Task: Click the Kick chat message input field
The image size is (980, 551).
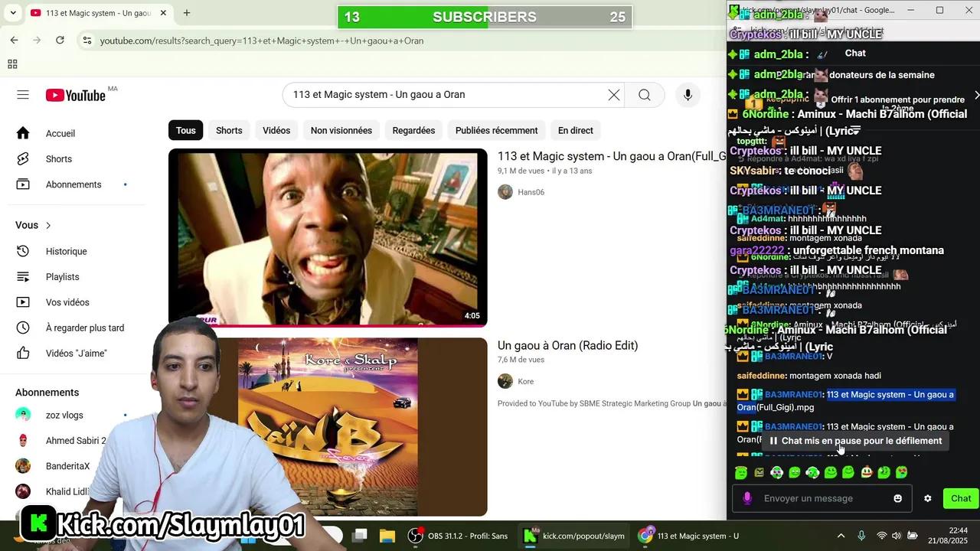Action: coord(823,498)
